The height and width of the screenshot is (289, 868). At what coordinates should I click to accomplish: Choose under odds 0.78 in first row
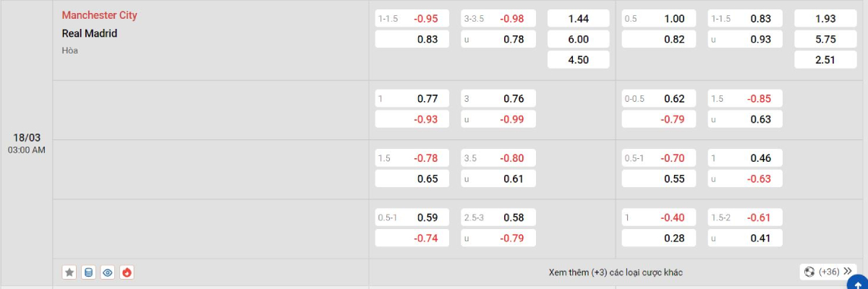[x=498, y=40]
